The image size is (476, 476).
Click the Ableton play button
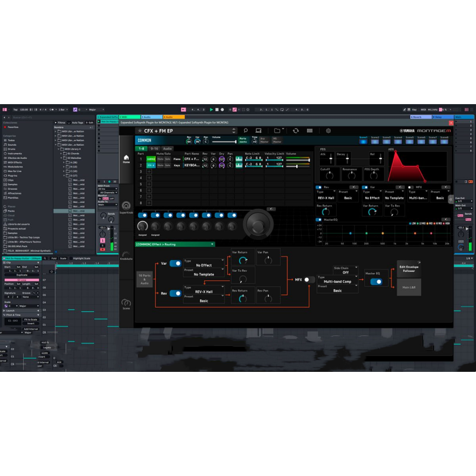point(211,109)
